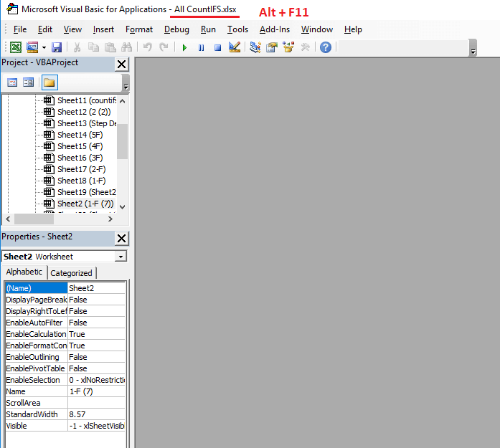Image resolution: width=500 pixels, height=448 pixels.
Task: Run macro with green play icon
Action: tap(184, 48)
